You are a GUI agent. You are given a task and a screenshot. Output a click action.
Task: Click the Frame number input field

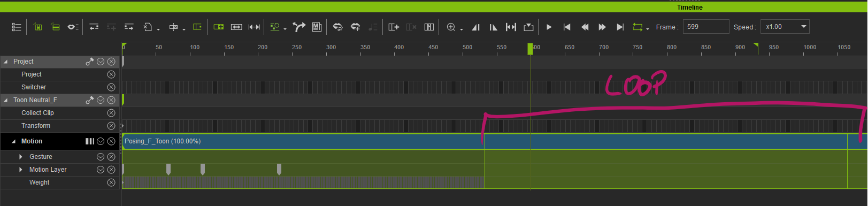(x=706, y=27)
